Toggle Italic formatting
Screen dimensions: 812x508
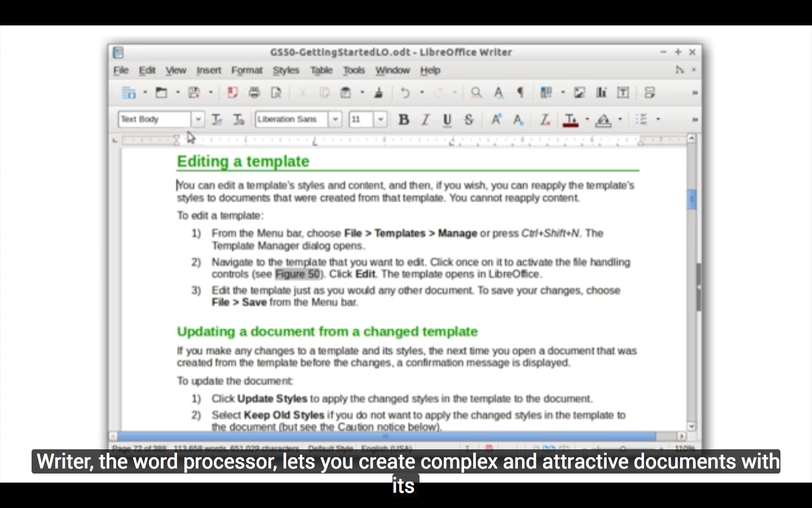click(x=426, y=120)
